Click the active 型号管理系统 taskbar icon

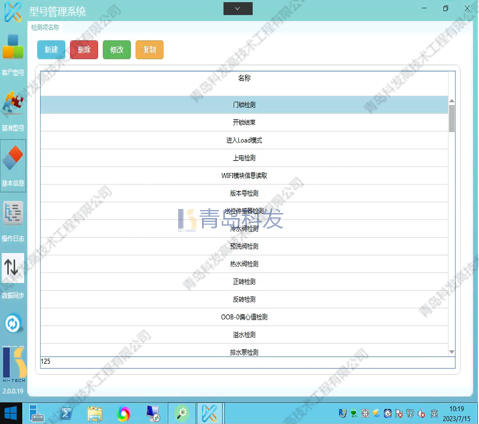pos(210,414)
